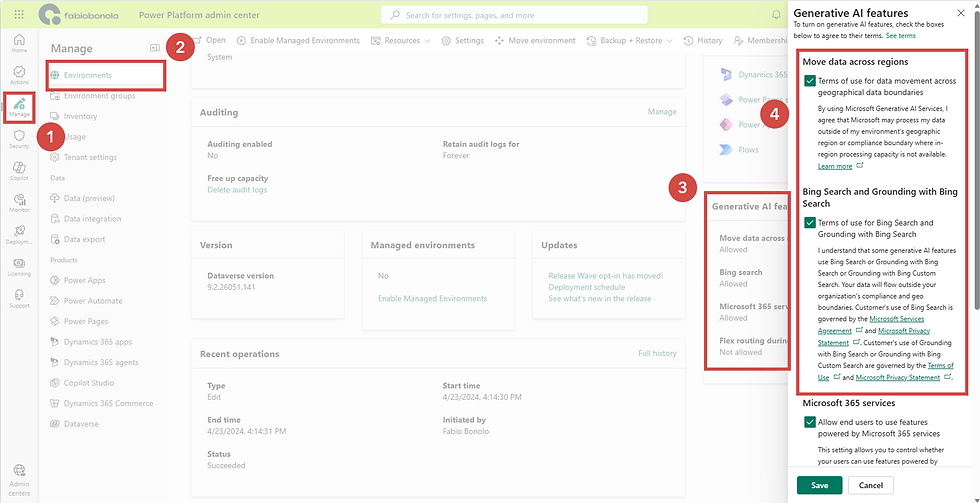The width and height of the screenshot is (980, 503).
Task: Open Licensing in left rail
Action: pos(19,267)
